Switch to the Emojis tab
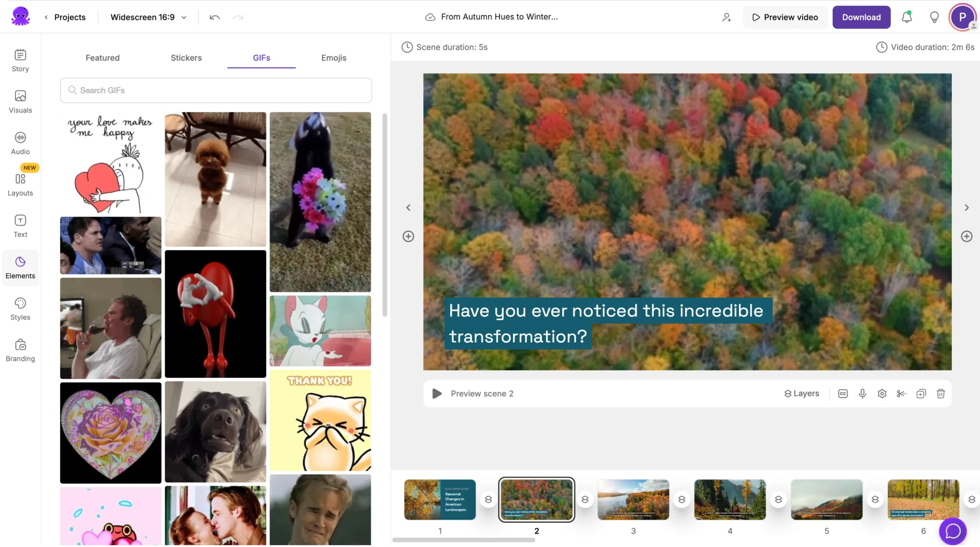The image size is (980, 547). [333, 58]
